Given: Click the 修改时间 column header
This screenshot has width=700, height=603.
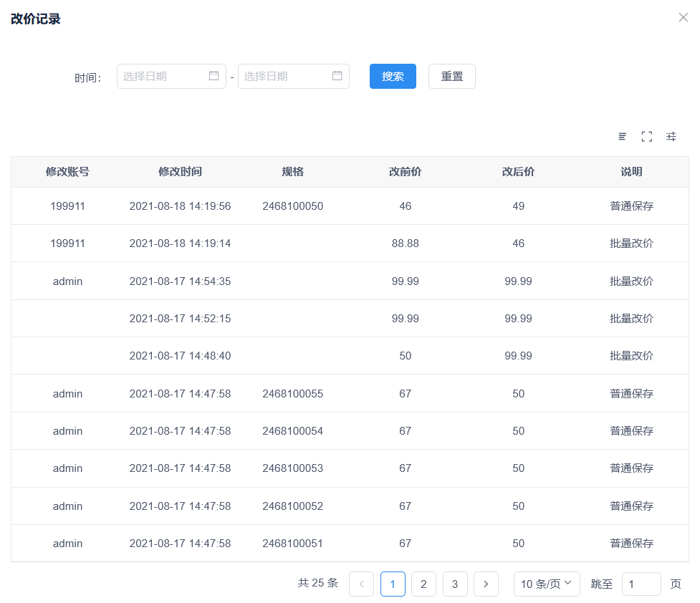Looking at the screenshot, I should tap(180, 172).
